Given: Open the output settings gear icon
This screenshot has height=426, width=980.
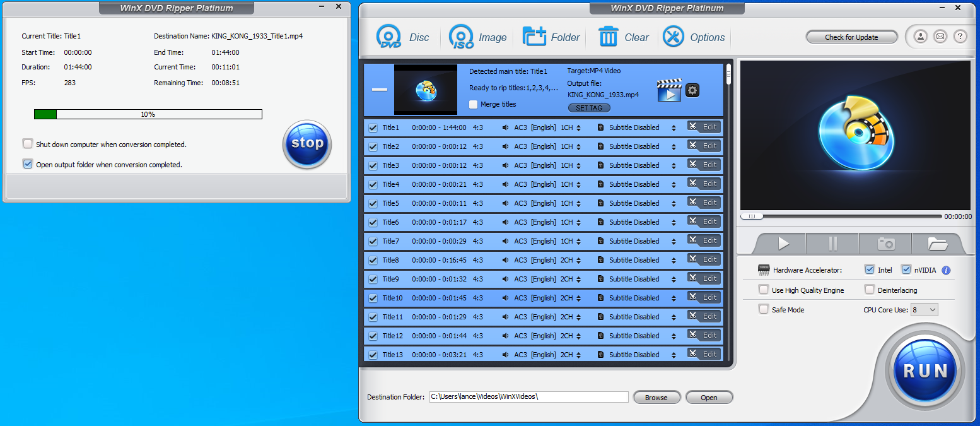Looking at the screenshot, I should click(x=692, y=90).
